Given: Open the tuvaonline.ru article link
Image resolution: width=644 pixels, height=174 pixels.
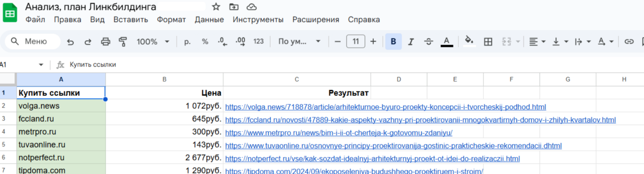Looking at the screenshot, I should [x=393, y=146].
